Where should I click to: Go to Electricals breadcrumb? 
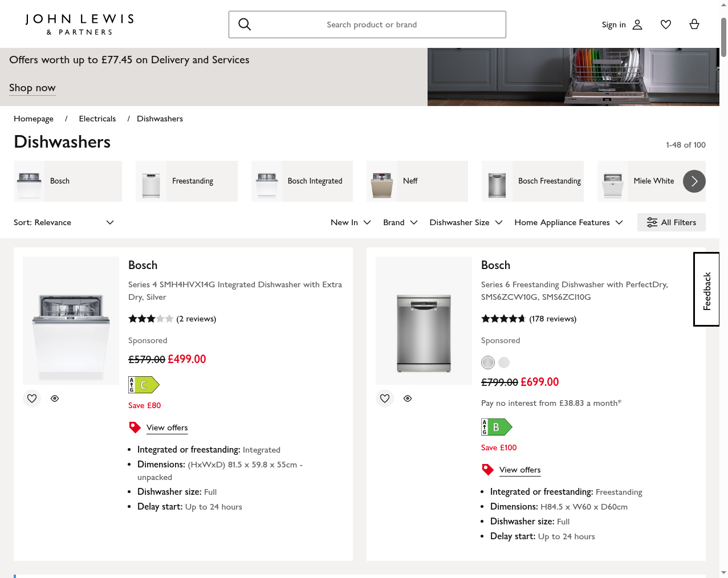[97, 119]
